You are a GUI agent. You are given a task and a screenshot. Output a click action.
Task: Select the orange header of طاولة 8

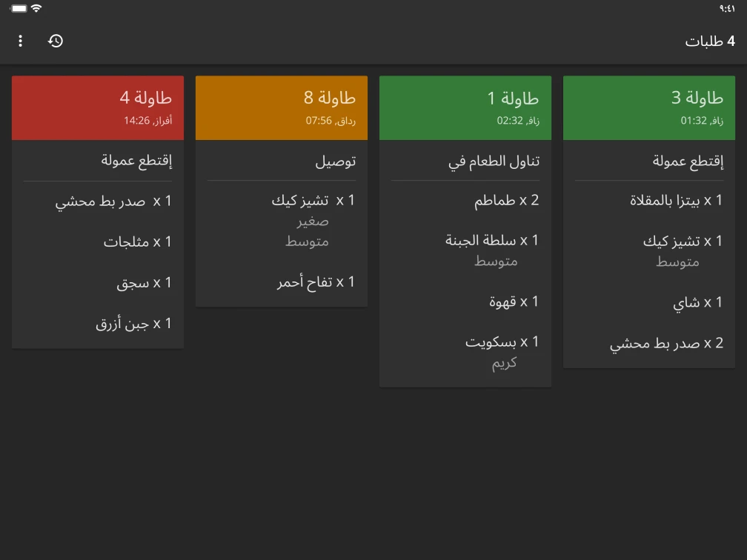(281, 107)
